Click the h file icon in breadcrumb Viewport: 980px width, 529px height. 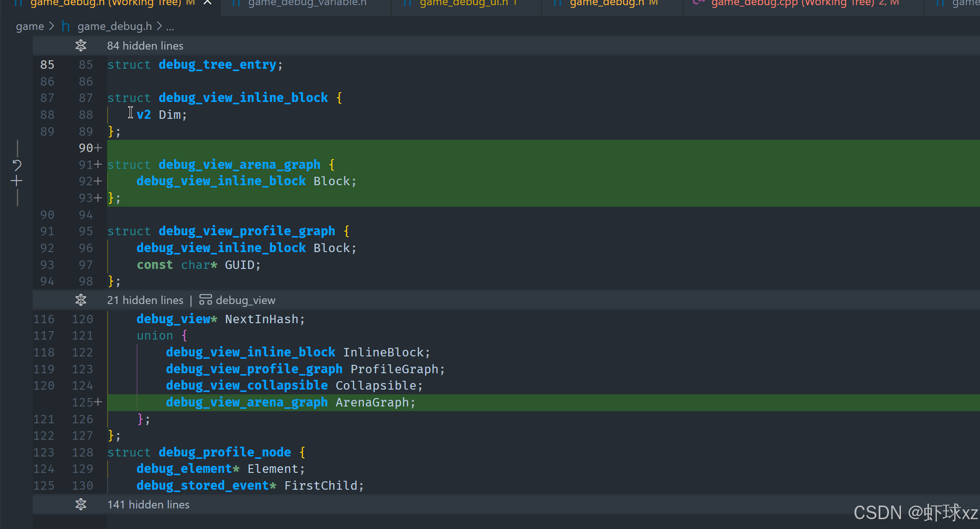click(x=66, y=27)
